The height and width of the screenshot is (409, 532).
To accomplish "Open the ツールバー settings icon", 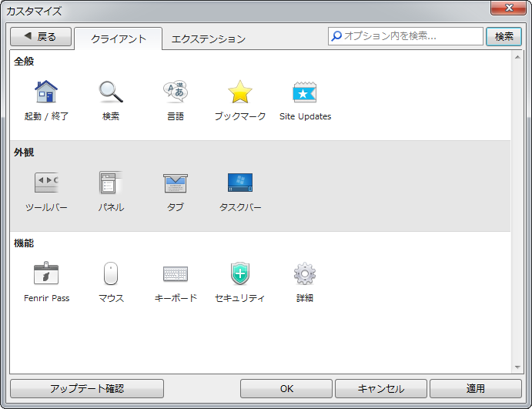I will click(x=46, y=183).
